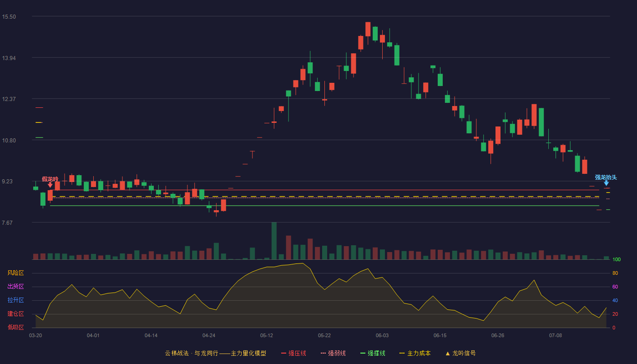Image resolution: width=637 pixels, height=364 pixels.
Task: Click the 建仓区 zone label
Action: tap(15, 314)
